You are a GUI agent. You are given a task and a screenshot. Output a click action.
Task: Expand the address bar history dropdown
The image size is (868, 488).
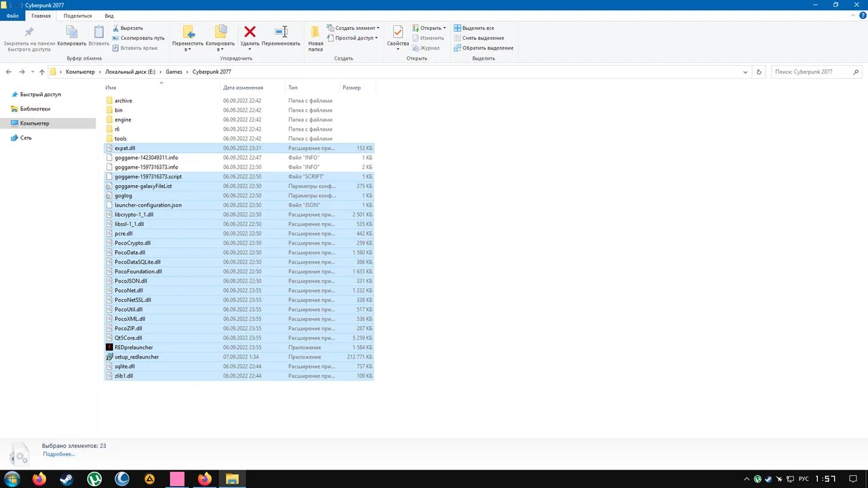[x=745, y=72]
